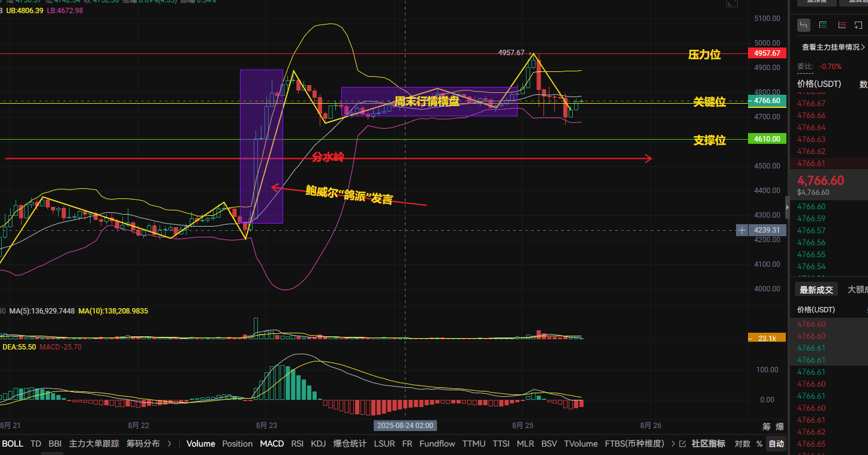Click -0.70% 委比 value
Viewport: 868px width, 455px height.
pos(830,67)
